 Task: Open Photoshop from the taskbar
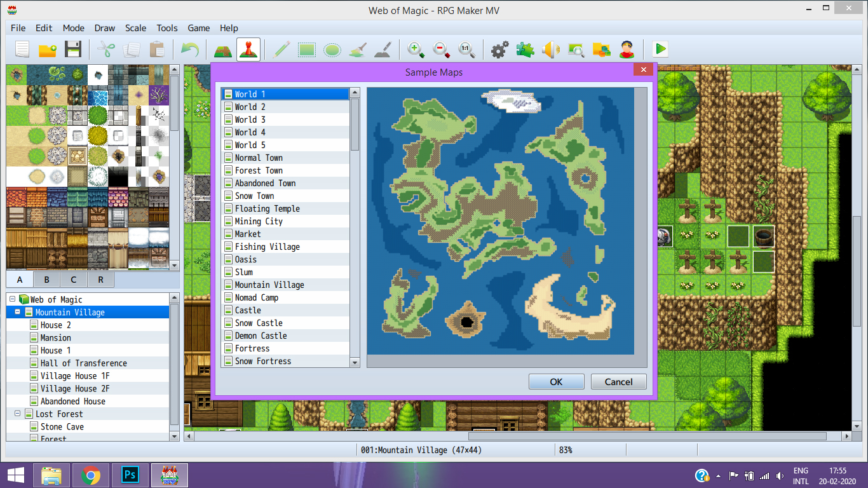point(130,475)
